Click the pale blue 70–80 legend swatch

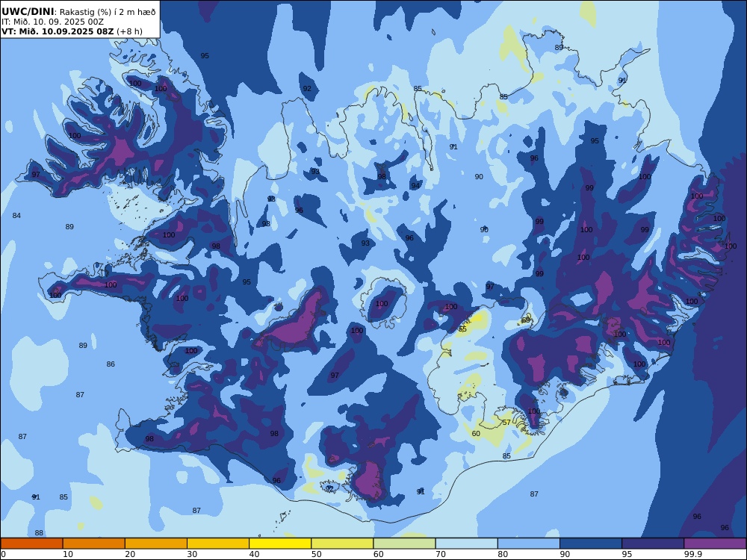tap(466, 544)
